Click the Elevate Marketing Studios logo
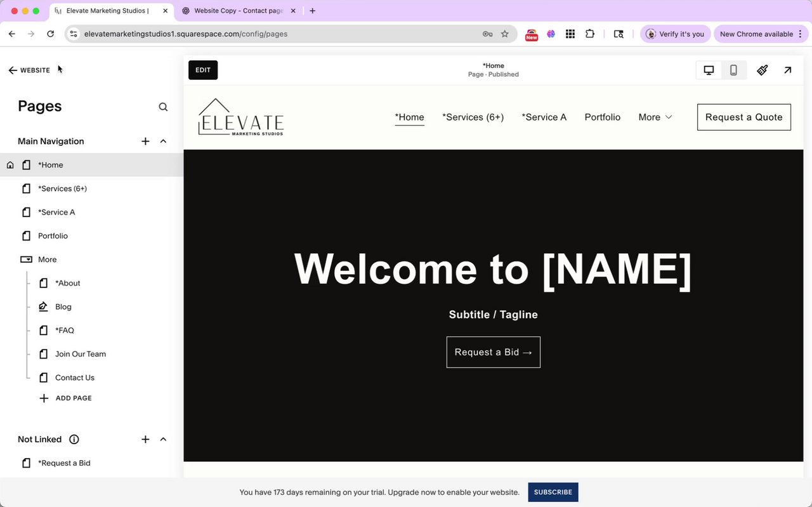812x507 pixels. [241, 117]
